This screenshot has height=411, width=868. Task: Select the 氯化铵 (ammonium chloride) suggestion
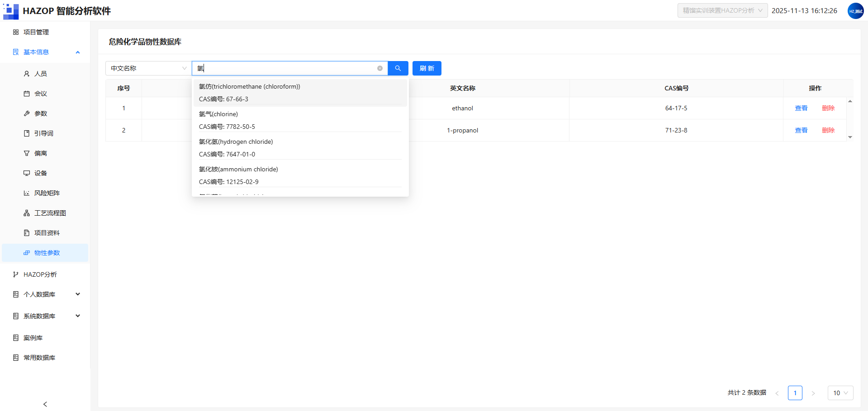[x=300, y=175]
